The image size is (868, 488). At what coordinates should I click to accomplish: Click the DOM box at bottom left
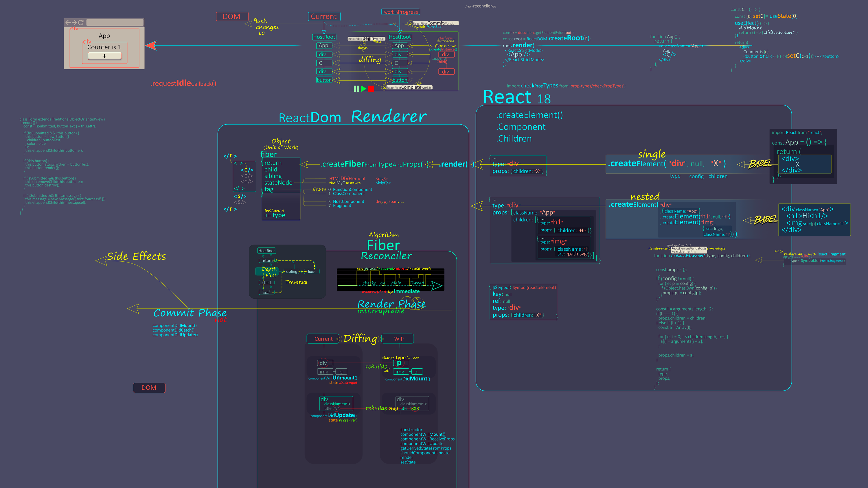click(149, 388)
